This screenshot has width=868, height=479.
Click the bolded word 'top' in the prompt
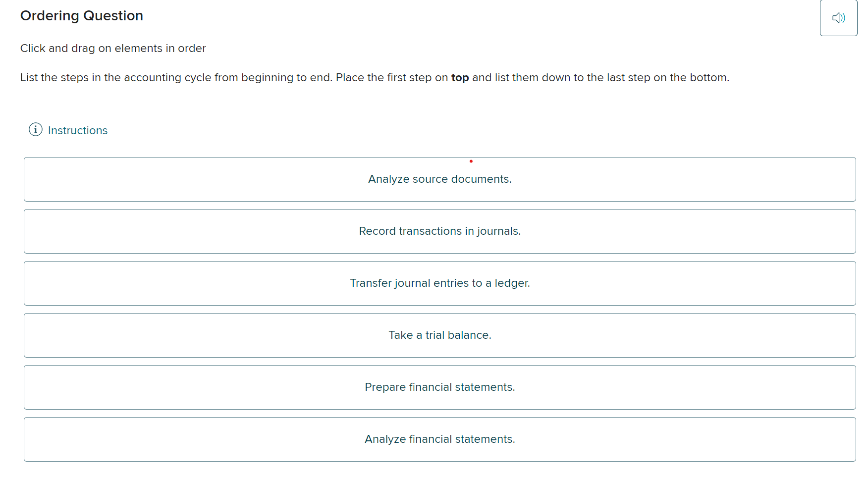(459, 77)
